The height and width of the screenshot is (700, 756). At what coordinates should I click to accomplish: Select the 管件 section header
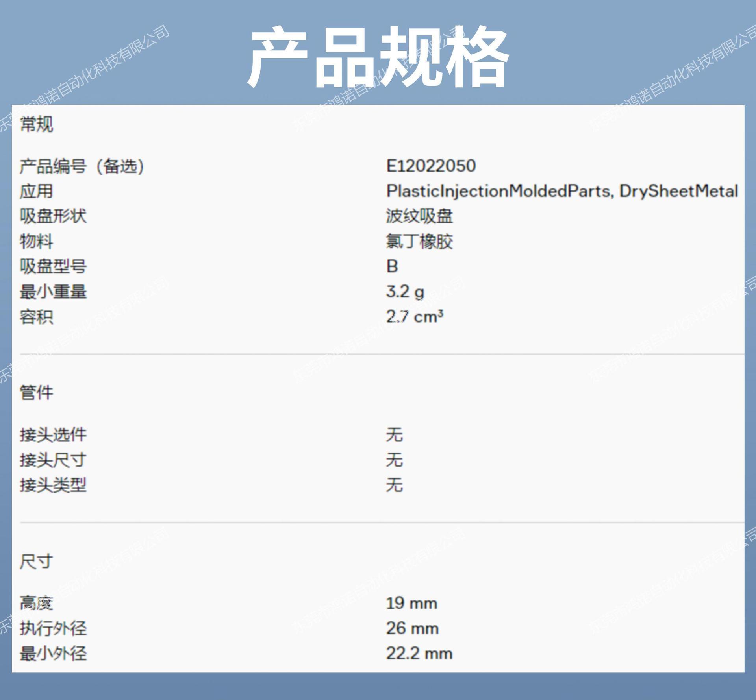[x=36, y=392]
